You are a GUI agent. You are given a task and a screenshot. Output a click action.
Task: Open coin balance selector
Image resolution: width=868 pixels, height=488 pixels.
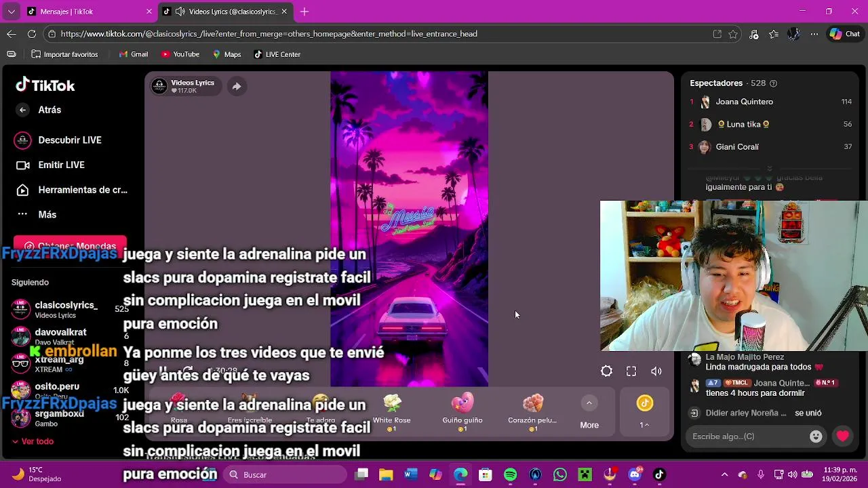(x=644, y=413)
